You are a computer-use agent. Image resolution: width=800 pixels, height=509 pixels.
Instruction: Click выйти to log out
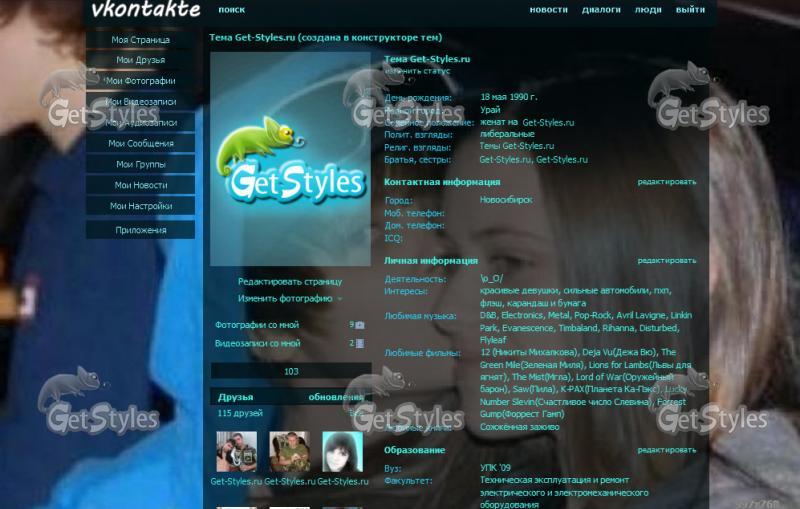(x=690, y=10)
